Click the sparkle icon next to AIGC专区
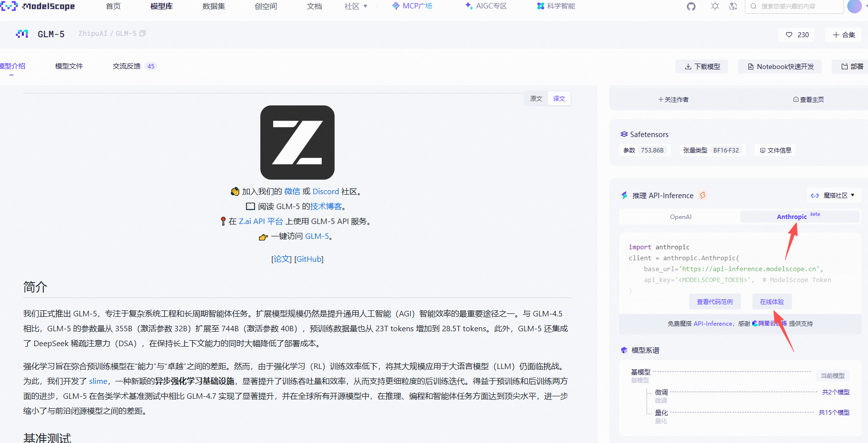 point(469,6)
